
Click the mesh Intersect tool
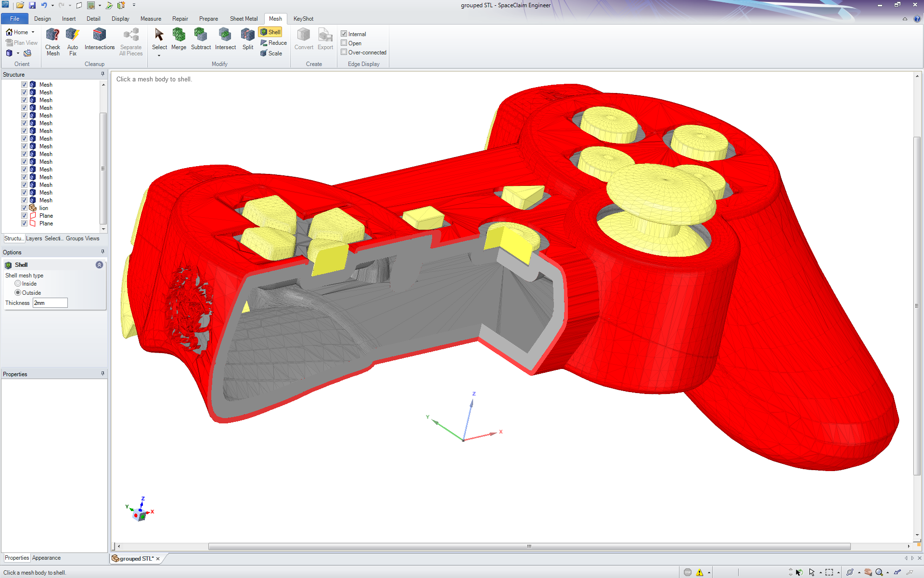pos(225,35)
